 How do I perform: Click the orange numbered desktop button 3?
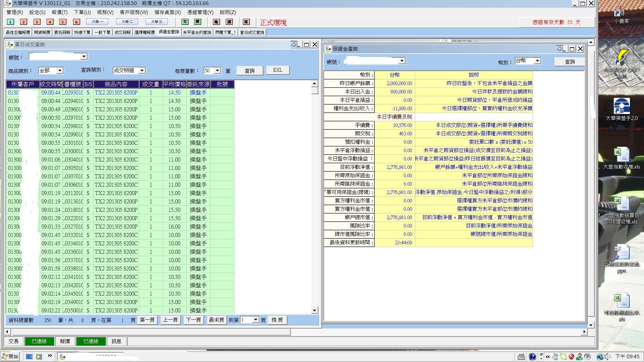coord(37,22)
